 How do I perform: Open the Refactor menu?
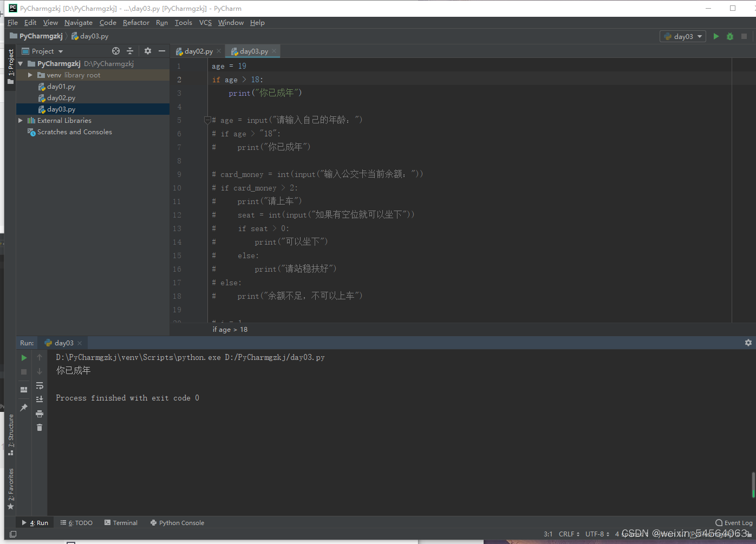click(x=136, y=23)
